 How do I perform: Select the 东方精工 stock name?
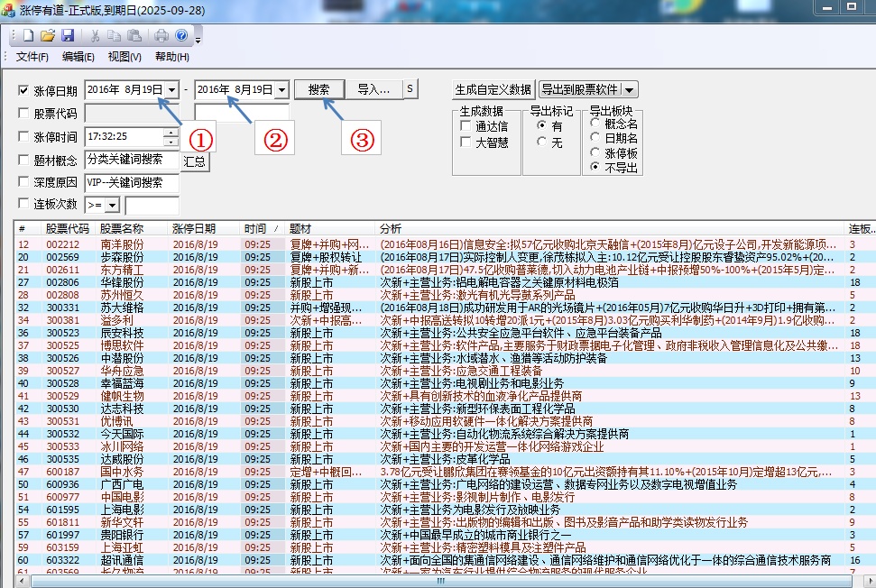pyautogui.click(x=122, y=270)
